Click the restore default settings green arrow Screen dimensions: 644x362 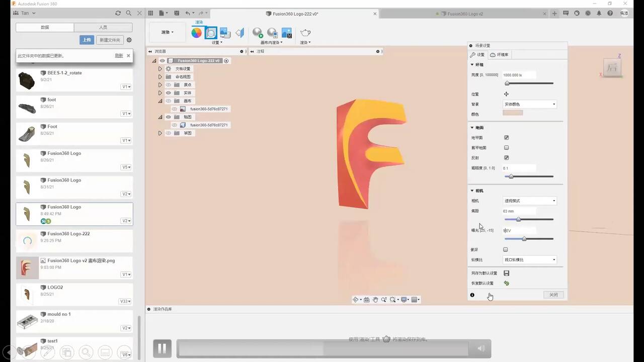coord(506,283)
